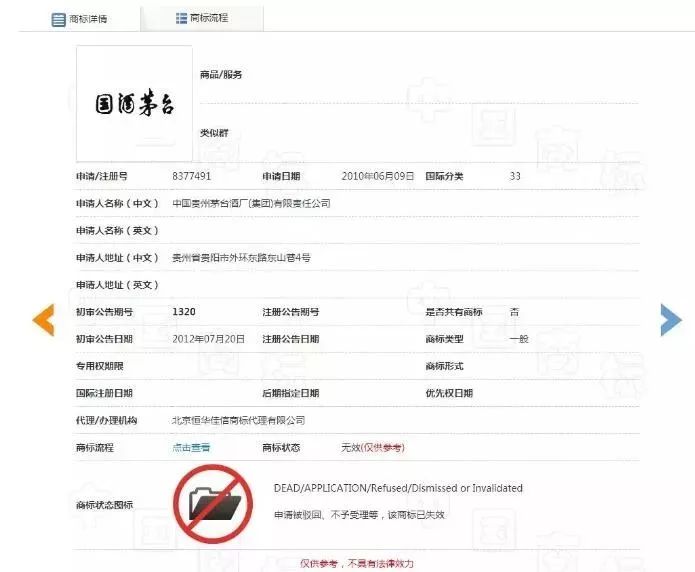695x572 pixels.
Task: Click the international class value 33
Action: tap(515, 176)
